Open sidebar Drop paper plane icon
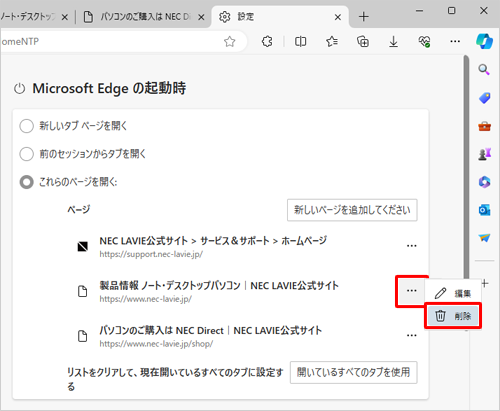 pos(484,238)
